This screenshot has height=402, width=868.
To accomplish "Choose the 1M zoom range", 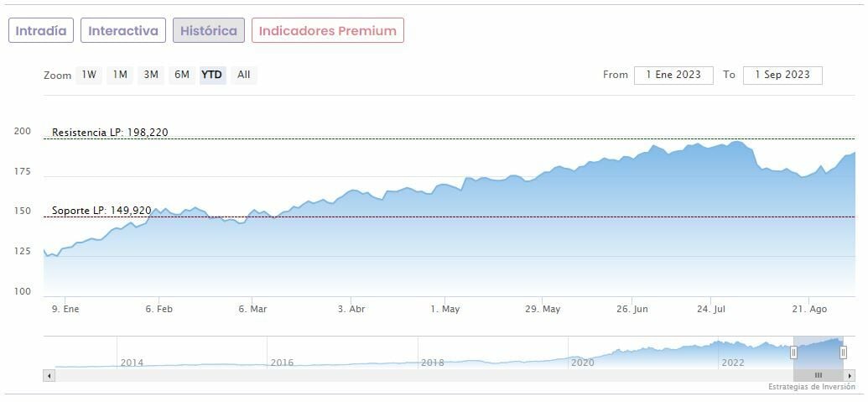I will (x=120, y=75).
